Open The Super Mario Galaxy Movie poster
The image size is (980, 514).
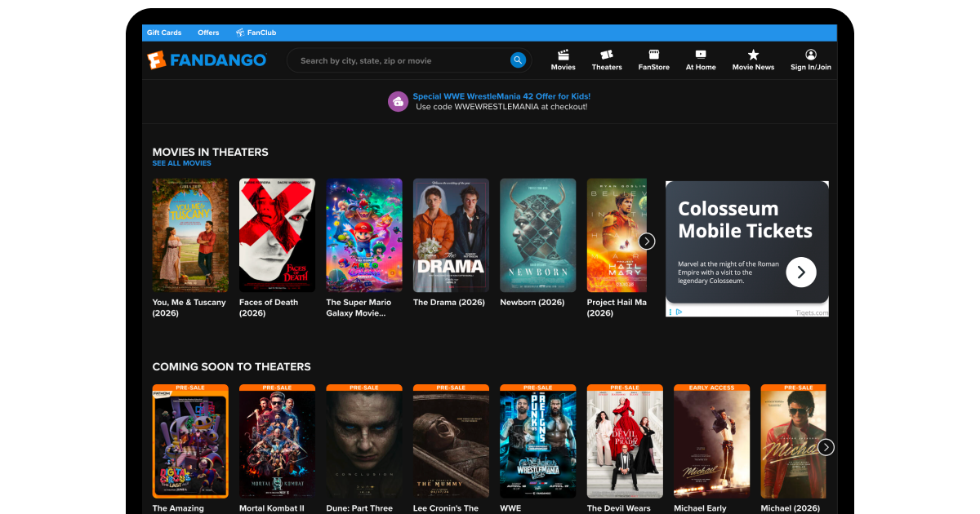click(364, 235)
